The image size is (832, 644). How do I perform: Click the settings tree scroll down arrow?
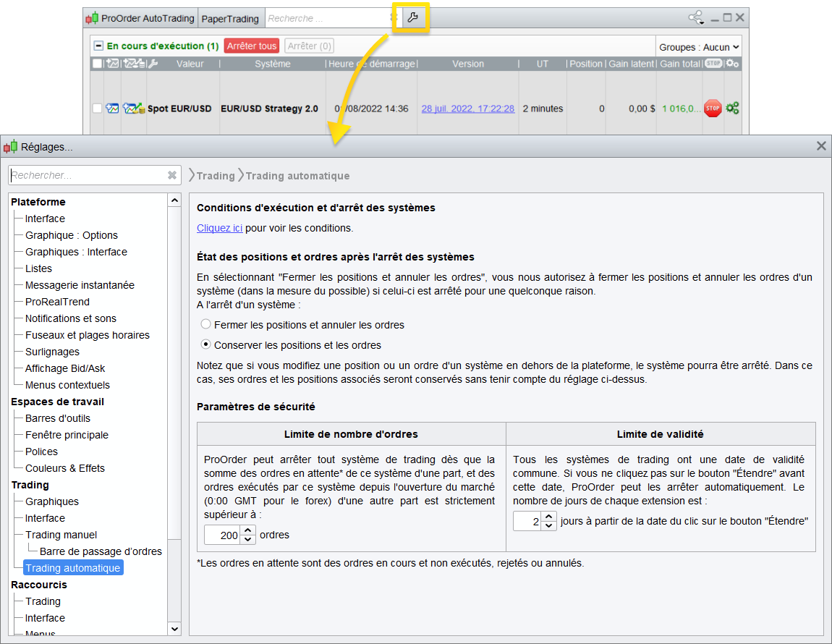pyautogui.click(x=174, y=629)
